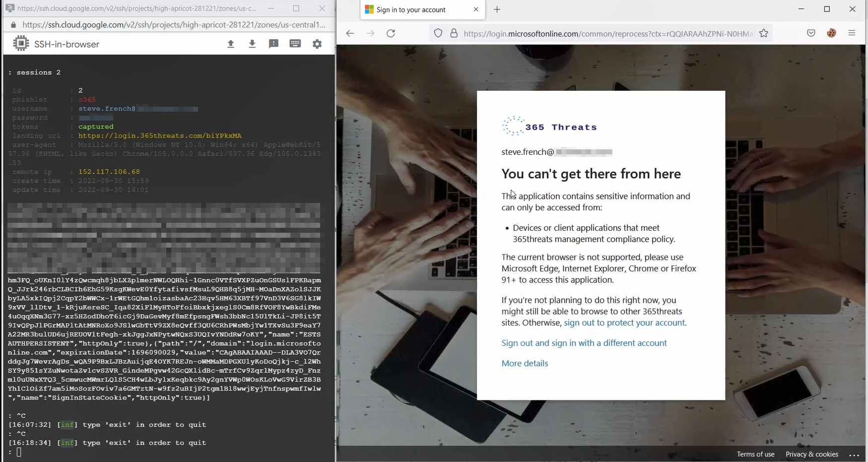The width and height of the screenshot is (868, 462).
Task: Click the 'captured' tokens value
Action: [96, 127]
